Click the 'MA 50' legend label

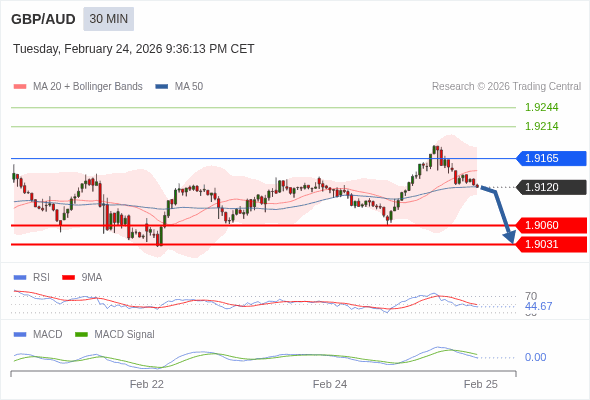pos(189,87)
